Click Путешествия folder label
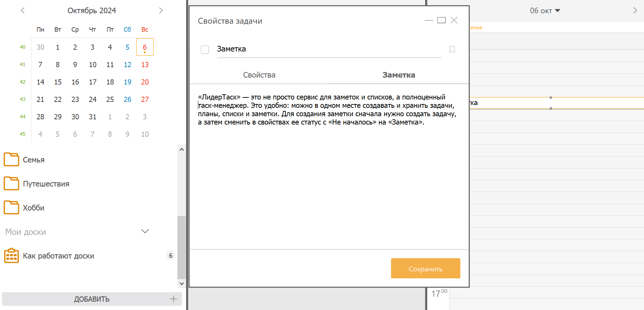 pos(46,184)
